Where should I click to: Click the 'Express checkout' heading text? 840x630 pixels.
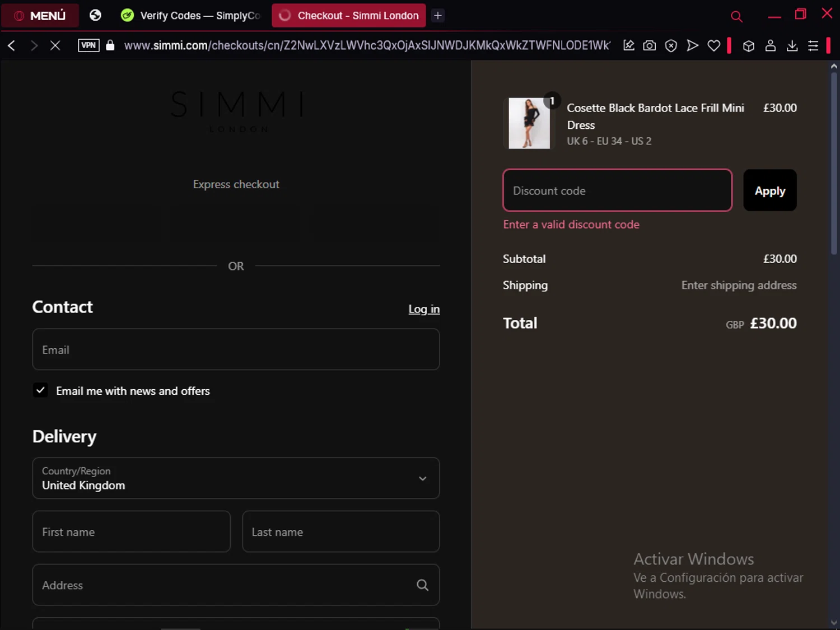tap(236, 184)
